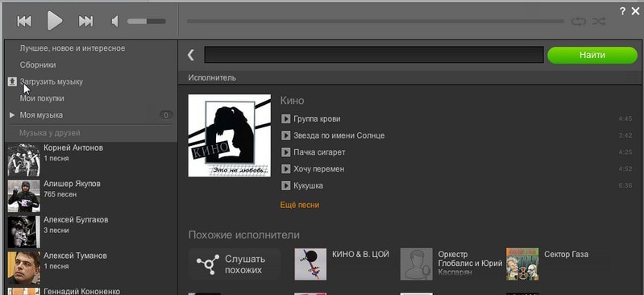644x295 pixels.
Task: Play the song Кукушка
Action: tap(286, 185)
